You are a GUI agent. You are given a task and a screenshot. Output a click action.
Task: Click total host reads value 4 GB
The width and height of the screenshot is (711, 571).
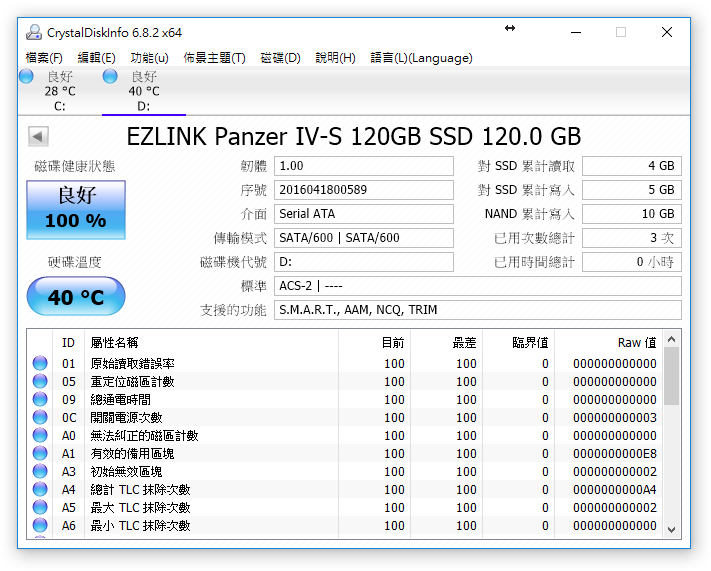[x=632, y=166]
